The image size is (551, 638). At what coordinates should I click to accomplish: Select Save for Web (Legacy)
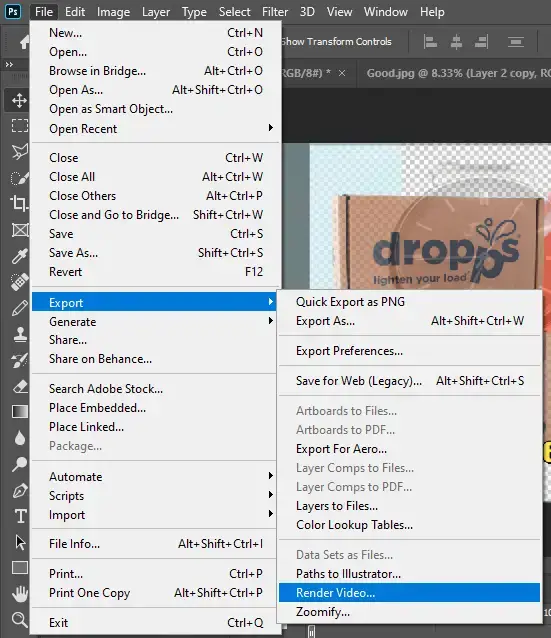(x=409, y=381)
